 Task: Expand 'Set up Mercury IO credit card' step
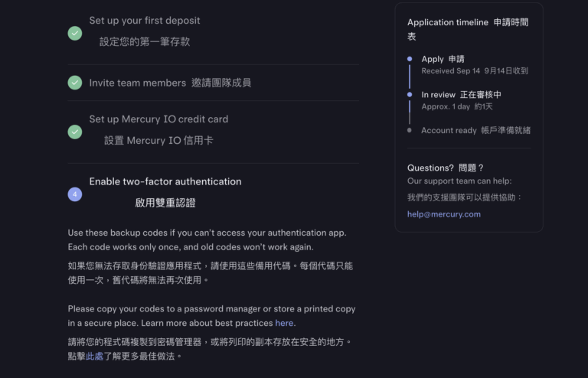point(158,119)
